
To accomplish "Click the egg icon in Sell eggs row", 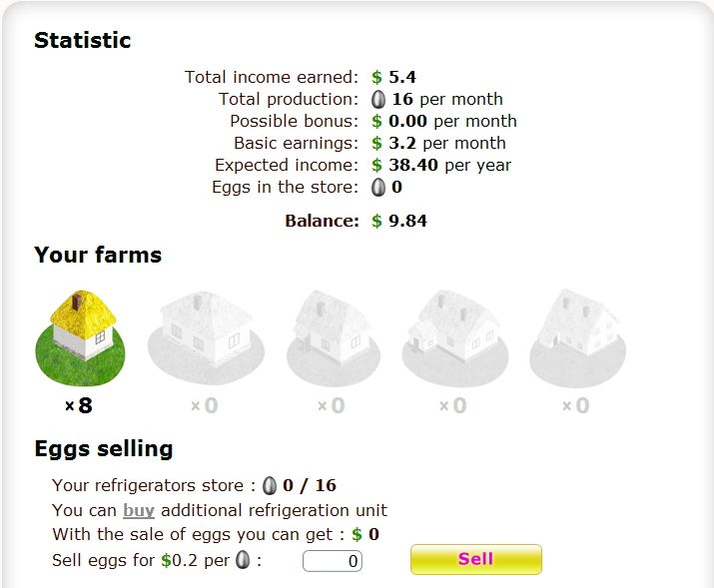I will pos(243,560).
